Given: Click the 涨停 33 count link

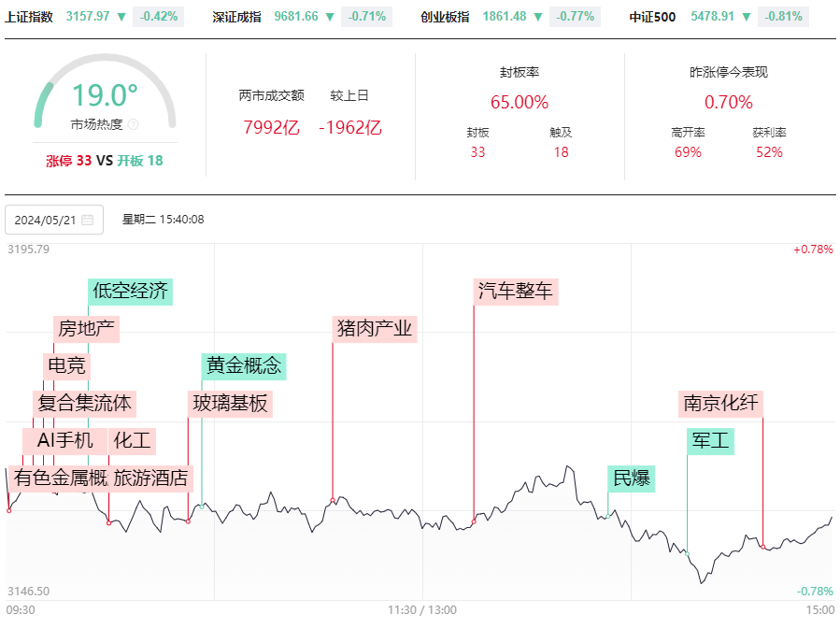Looking at the screenshot, I should pyautogui.click(x=68, y=161).
